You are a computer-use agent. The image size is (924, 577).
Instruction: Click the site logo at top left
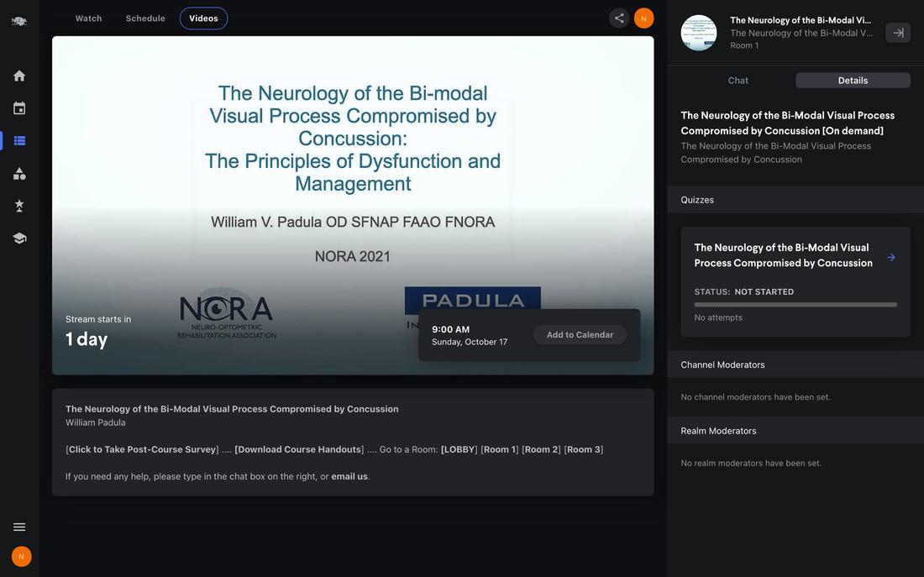pyautogui.click(x=19, y=21)
